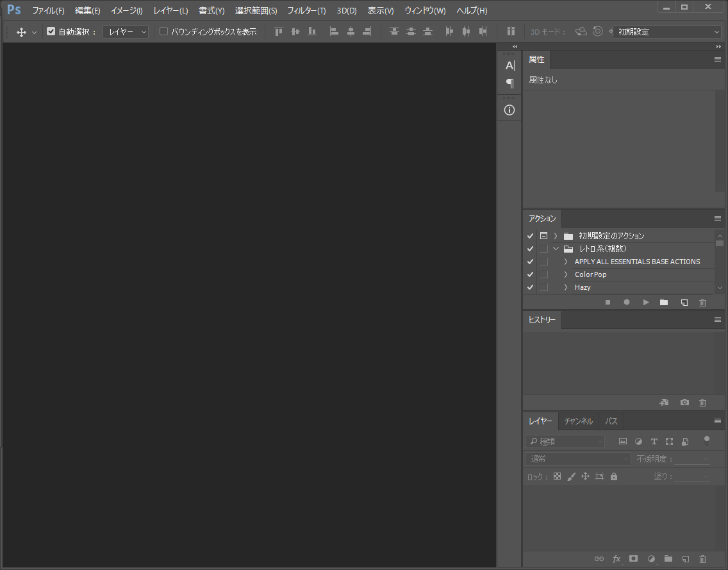728x570 pixels.
Task: Switch to the パス tab
Action: [611, 421]
